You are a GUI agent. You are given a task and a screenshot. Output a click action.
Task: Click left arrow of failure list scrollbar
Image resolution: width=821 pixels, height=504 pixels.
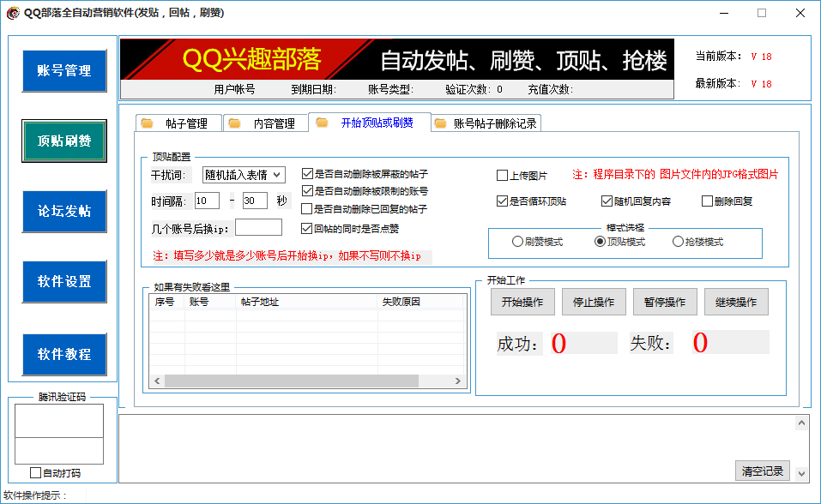[157, 381]
